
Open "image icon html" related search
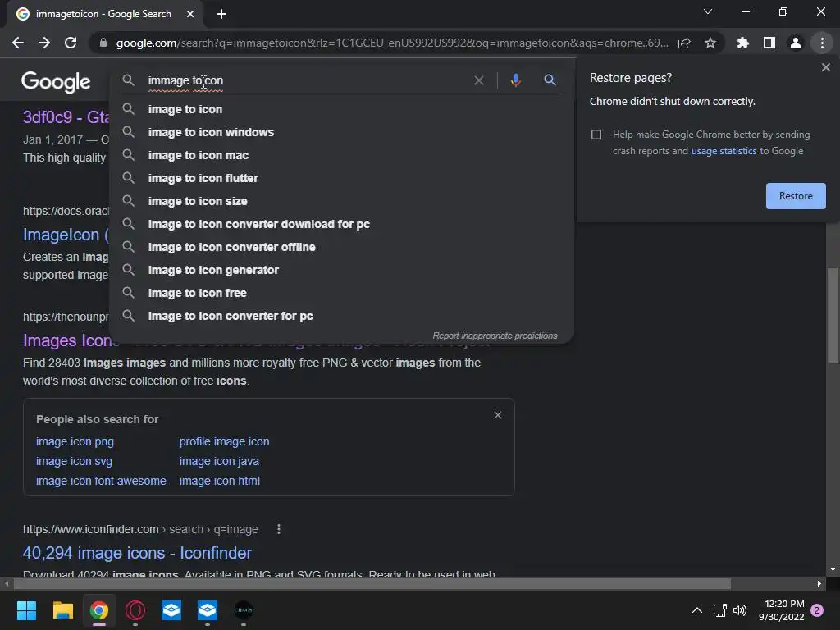220,481
